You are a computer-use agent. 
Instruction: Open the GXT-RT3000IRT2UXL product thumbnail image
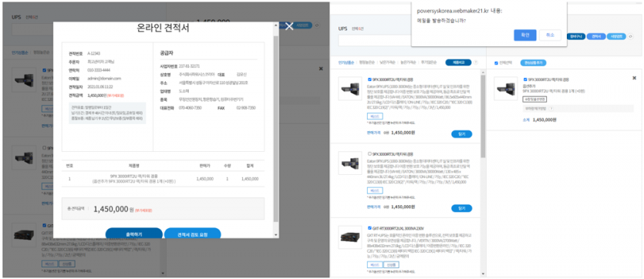[350, 237]
